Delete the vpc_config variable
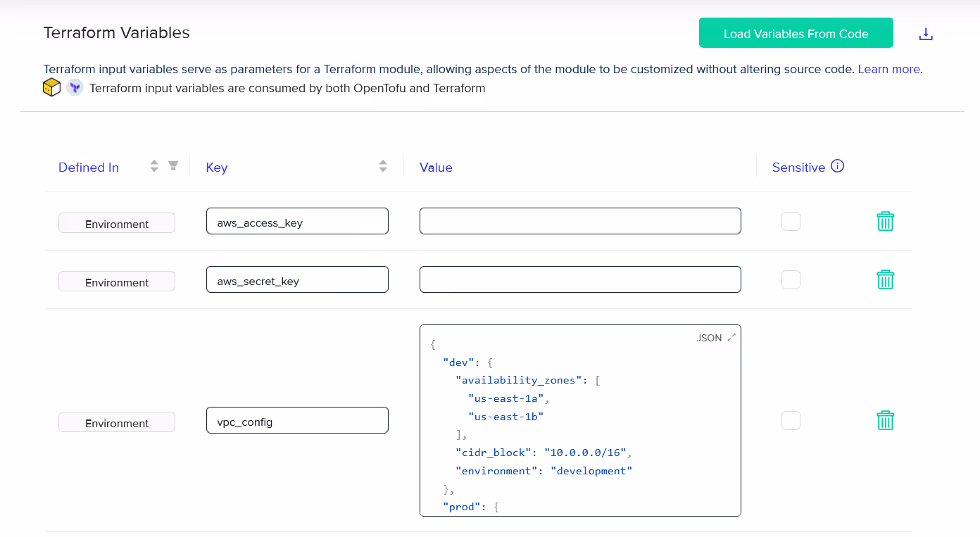The image size is (980, 537). [x=885, y=420]
